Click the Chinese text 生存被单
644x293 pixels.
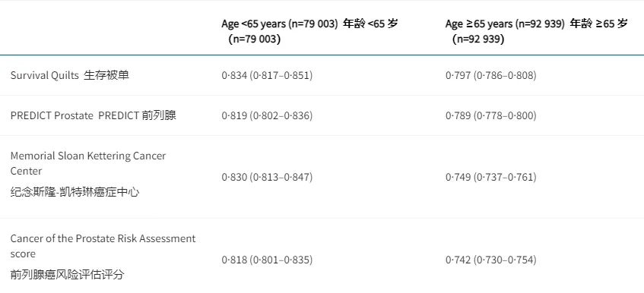coord(106,75)
